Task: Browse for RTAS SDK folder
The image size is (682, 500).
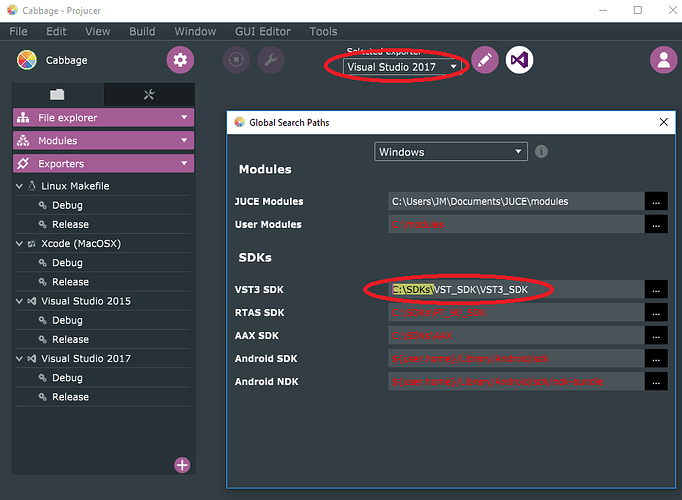Action: tap(656, 313)
